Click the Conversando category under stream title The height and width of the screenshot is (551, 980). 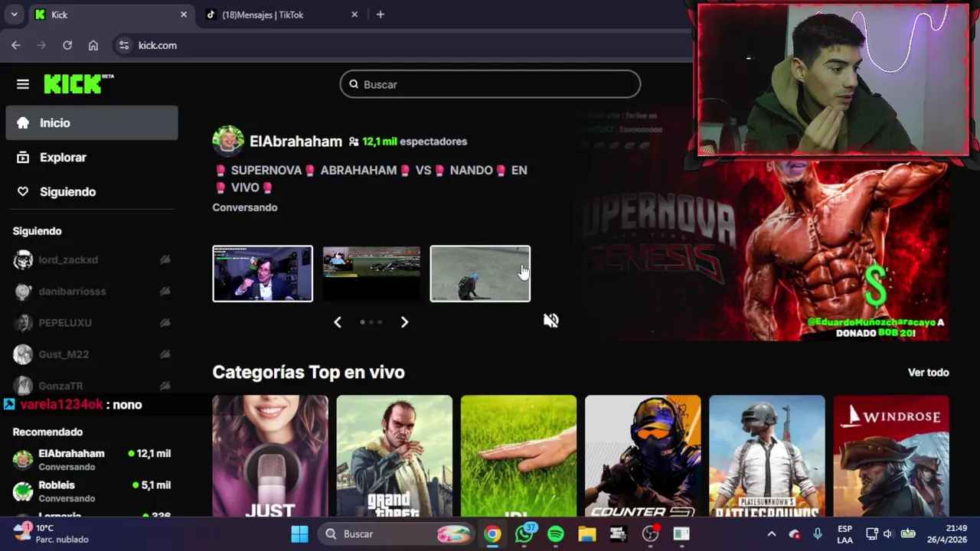245,207
